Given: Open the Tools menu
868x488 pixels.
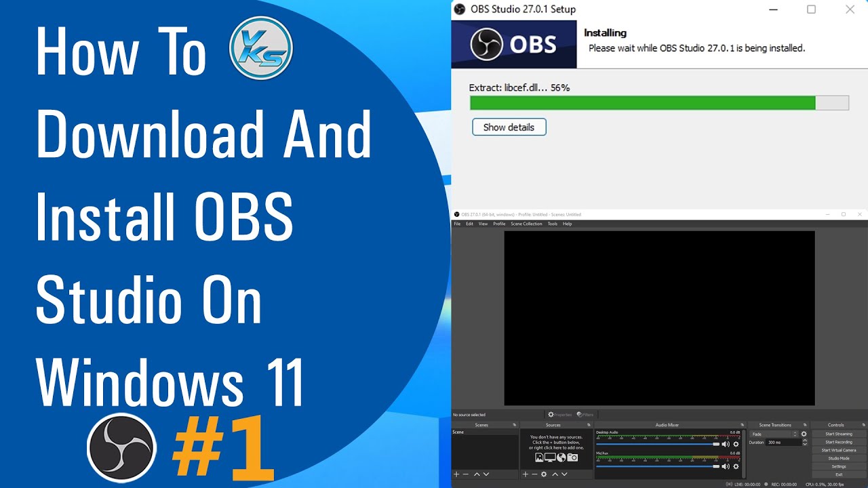Looking at the screenshot, I should click(553, 224).
